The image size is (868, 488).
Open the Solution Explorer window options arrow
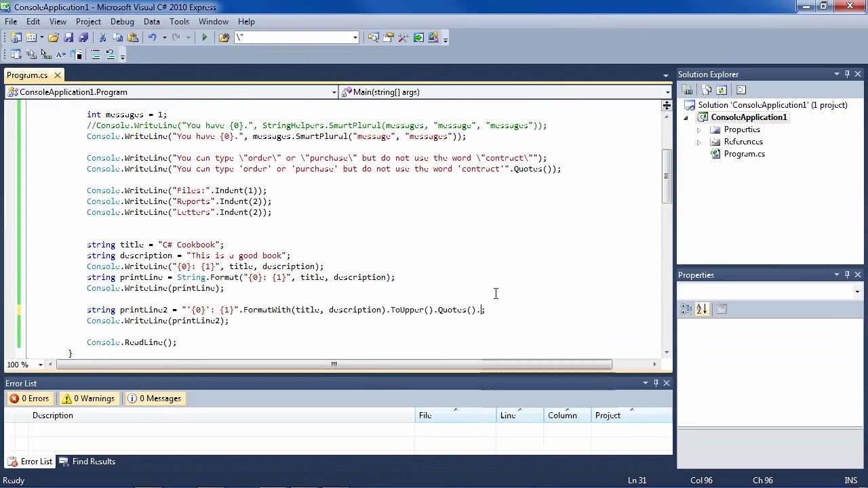coord(837,74)
